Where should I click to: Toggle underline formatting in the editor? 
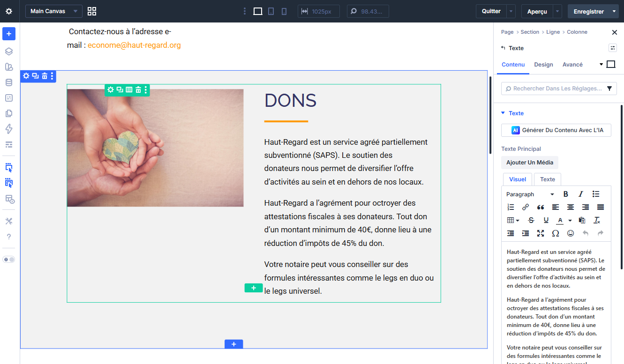[x=546, y=220]
